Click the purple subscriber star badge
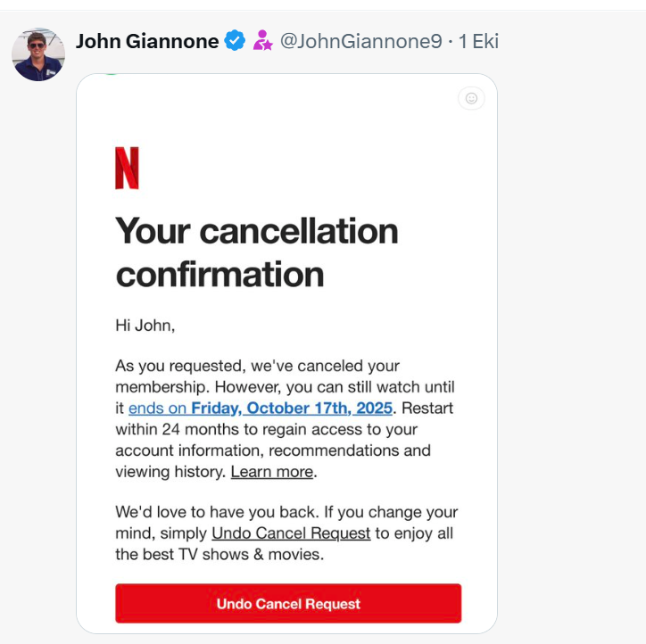 point(262,41)
